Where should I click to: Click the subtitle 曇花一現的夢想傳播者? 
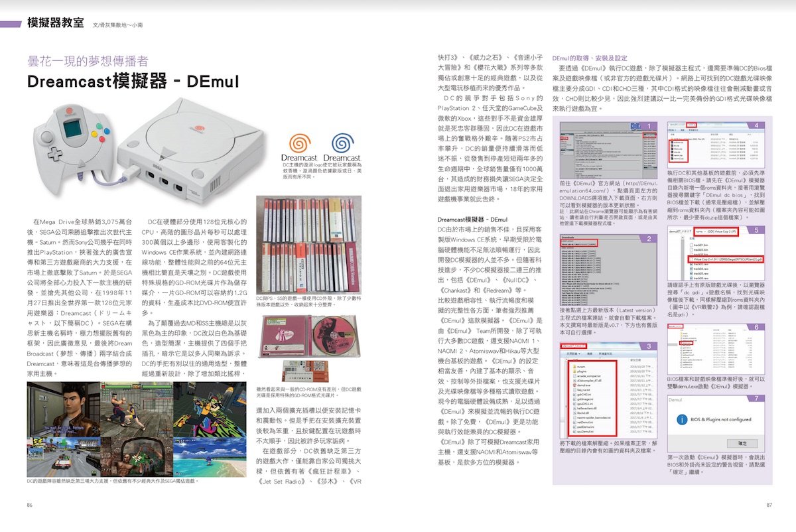pos(87,61)
